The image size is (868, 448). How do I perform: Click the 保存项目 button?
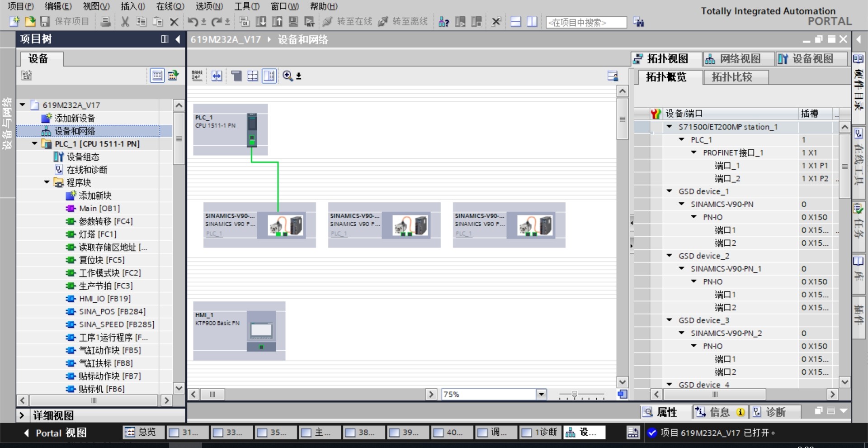tap(65, 21)
